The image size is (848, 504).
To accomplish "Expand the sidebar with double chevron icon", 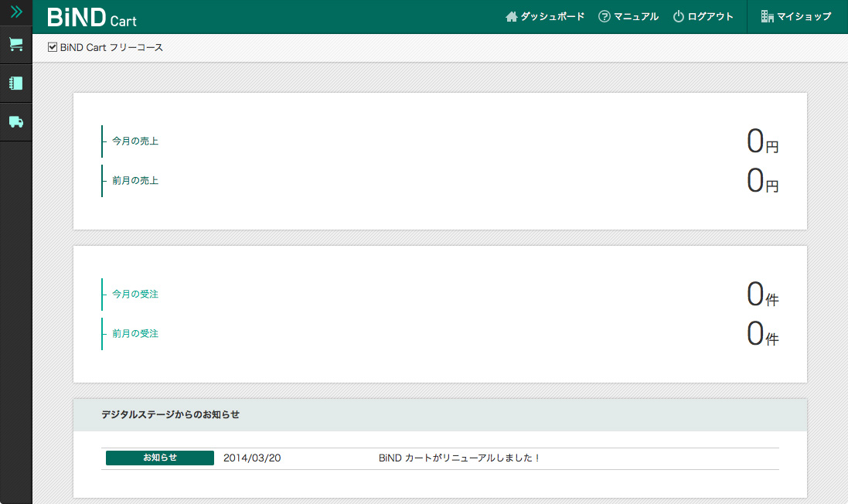I will click(16, 12).
